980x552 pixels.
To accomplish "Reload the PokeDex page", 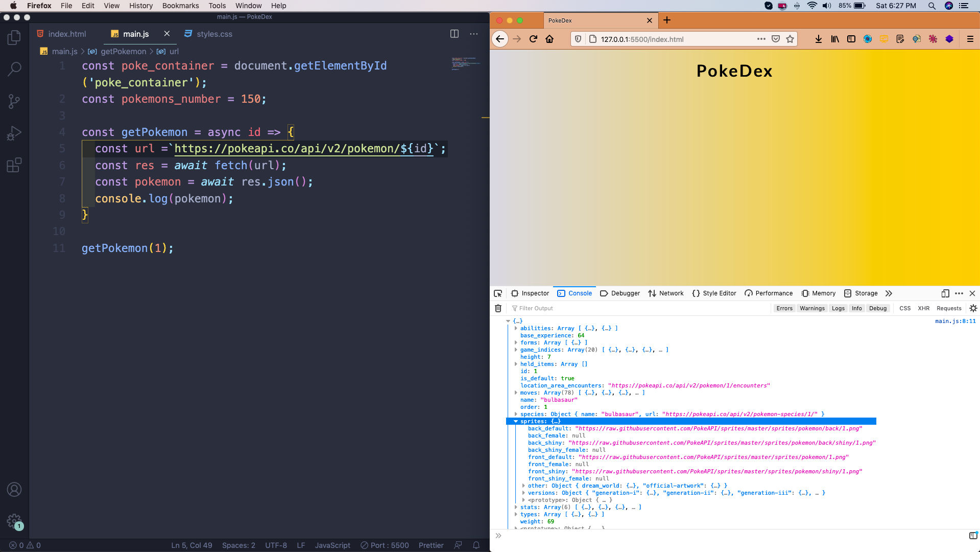I will pos(533,39).
